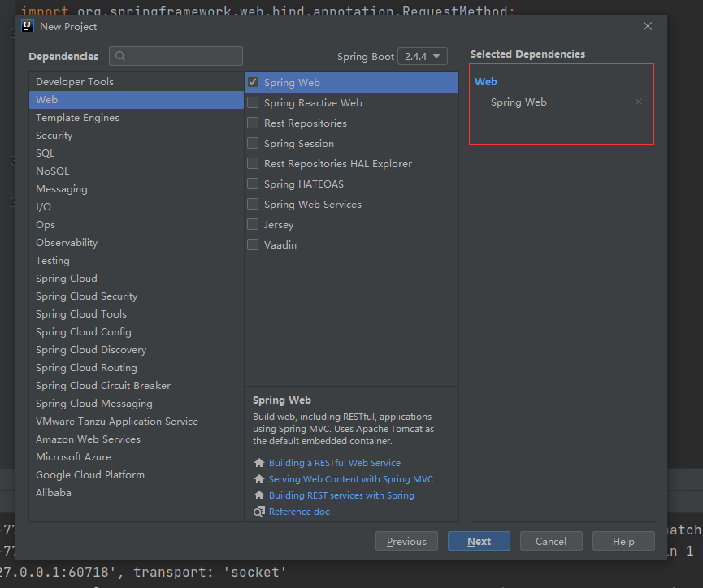Open Spring Cloud Circuit Breaker category
This screenshot has height=588, width=703.
(x=137, y=386)
